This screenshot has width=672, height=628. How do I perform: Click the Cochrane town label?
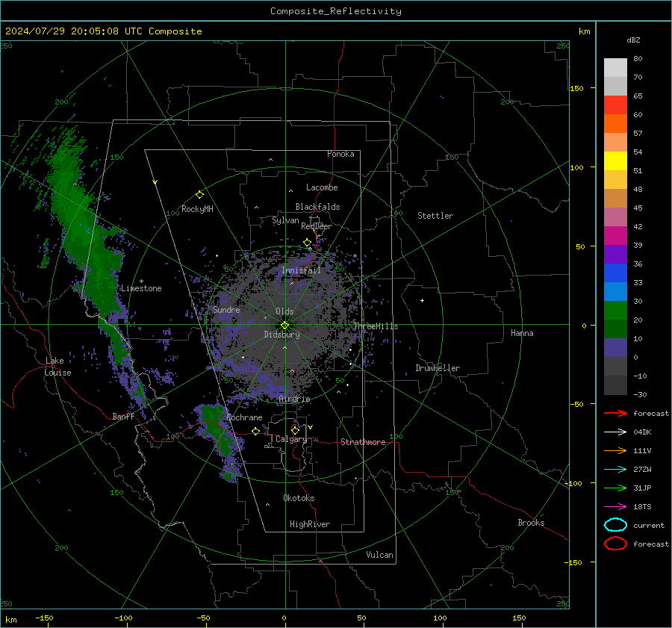click(244, 417)
